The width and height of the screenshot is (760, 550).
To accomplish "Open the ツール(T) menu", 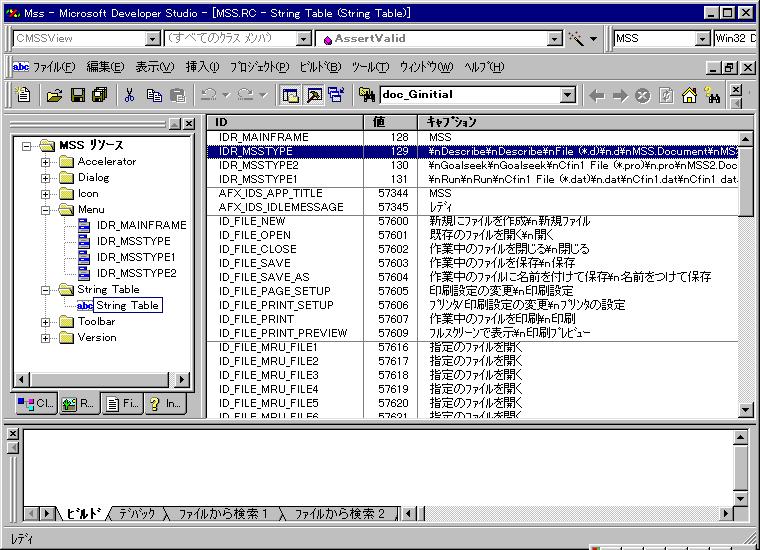I will [x=370, y=67].
